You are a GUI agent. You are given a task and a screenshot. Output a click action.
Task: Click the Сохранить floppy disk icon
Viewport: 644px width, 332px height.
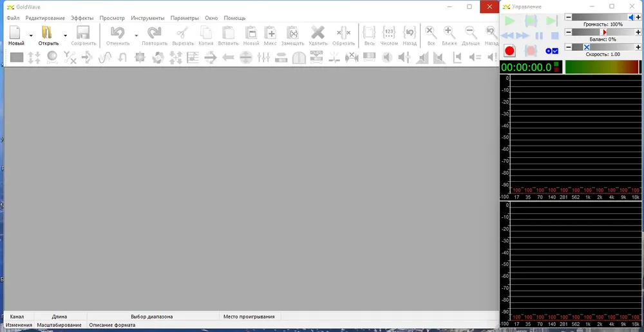[83, 33]
